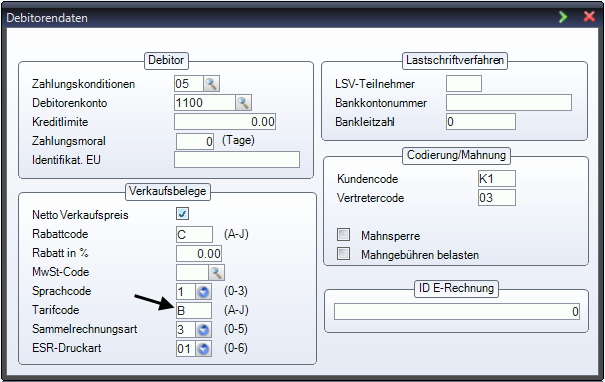Image resolution: width=605 pixels, height=382 pixels.
Task: Click the Sprachcode value field
Action: click(186, 292)
